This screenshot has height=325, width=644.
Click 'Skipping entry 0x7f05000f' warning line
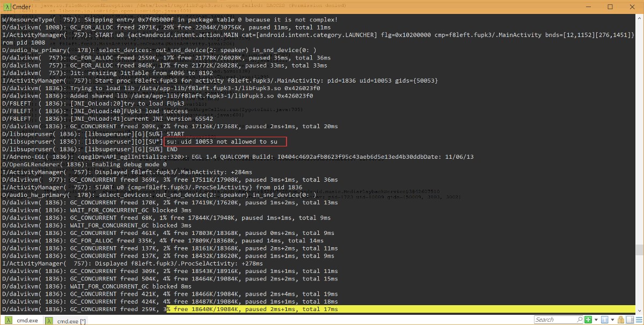[x=170, y=19]
